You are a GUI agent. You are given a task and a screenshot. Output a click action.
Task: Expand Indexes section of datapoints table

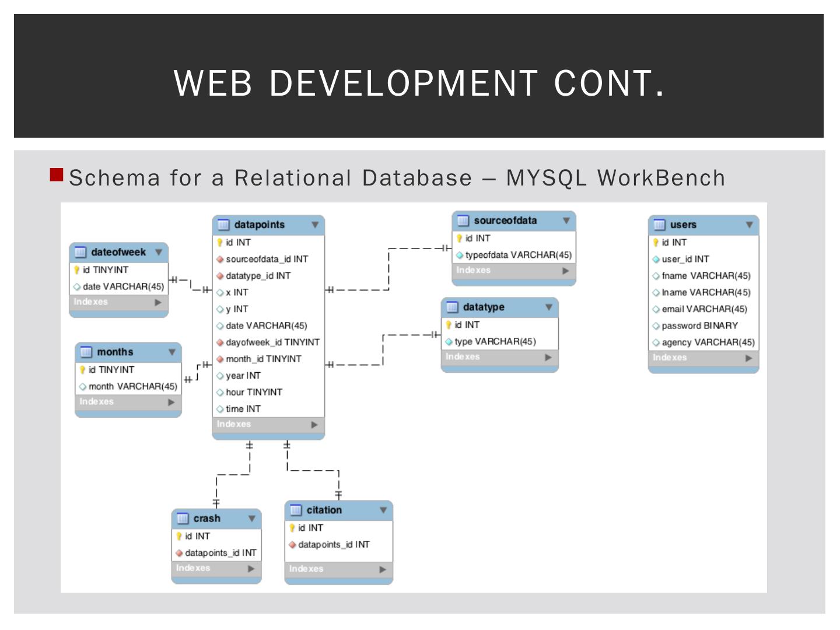(314, 425)
